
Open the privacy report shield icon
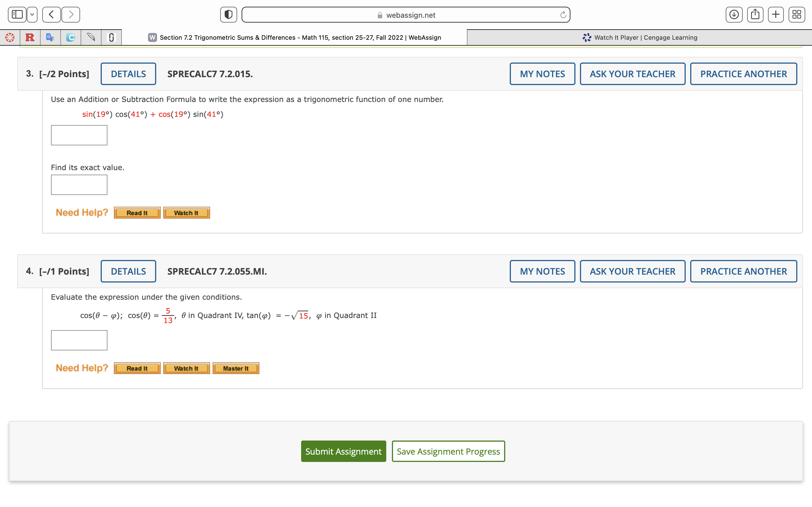228,14
